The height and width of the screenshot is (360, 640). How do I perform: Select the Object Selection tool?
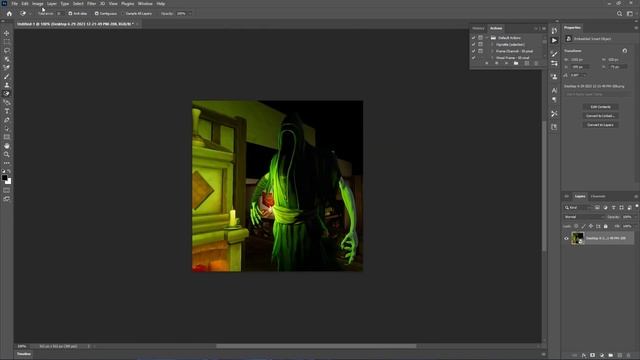coord(7,59)
